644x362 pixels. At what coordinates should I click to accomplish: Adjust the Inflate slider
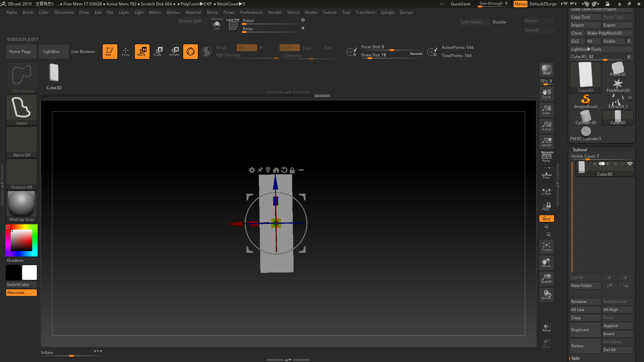pyautogui.click(x=71, y=353)
